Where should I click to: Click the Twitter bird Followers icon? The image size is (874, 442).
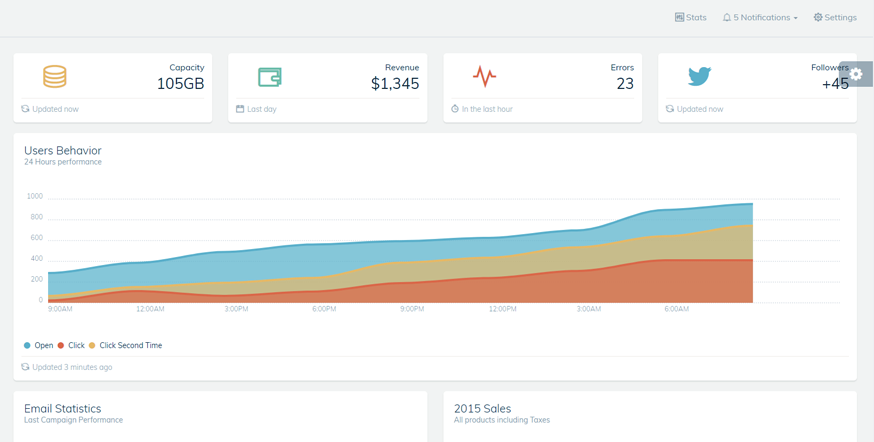tap(699, 76)
